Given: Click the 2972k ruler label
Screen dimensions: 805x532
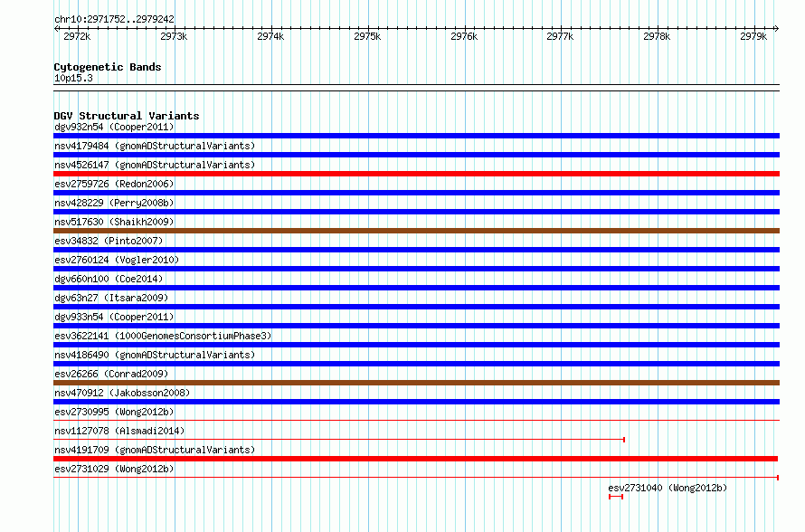Looking at the screenshot, I should [77, 36].
